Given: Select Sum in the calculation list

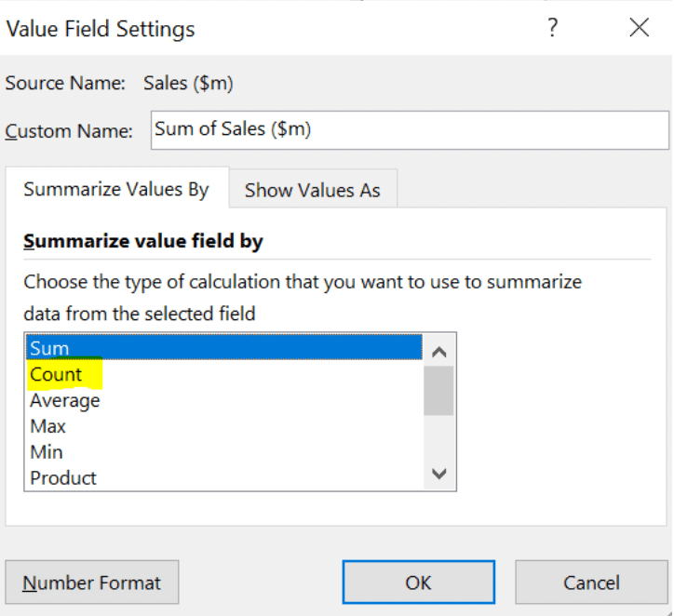Looking at the screenshot, I should [223, 348].
